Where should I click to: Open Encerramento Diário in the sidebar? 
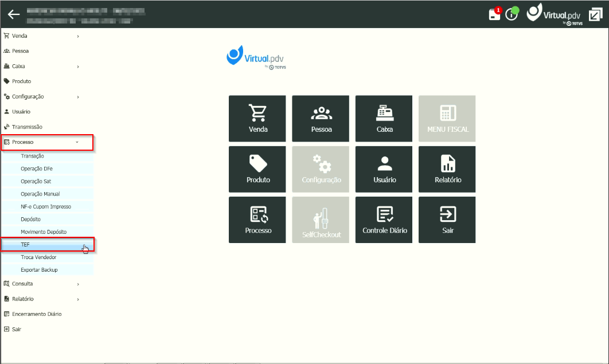37,314
